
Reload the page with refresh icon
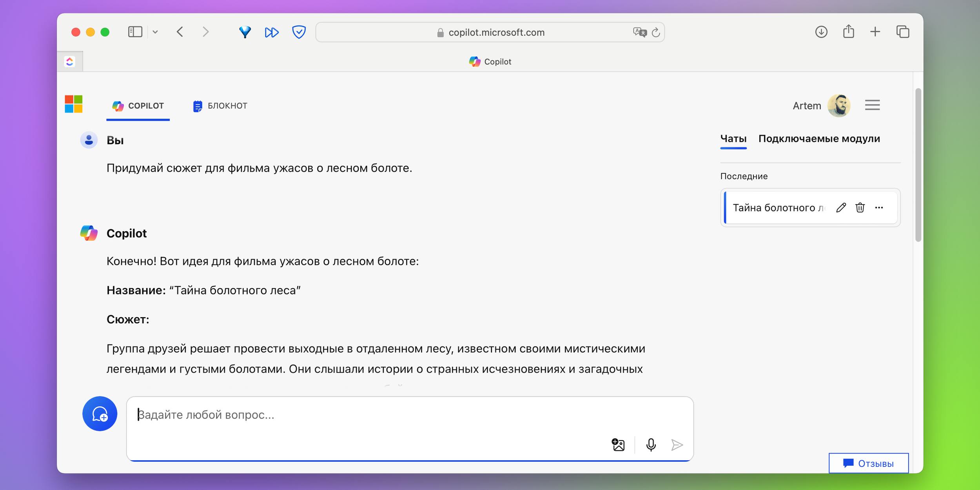tap(656, 33)
